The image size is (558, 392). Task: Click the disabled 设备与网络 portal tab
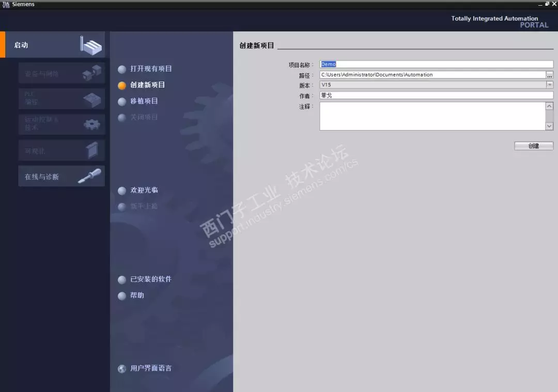[x=61, y=73]
